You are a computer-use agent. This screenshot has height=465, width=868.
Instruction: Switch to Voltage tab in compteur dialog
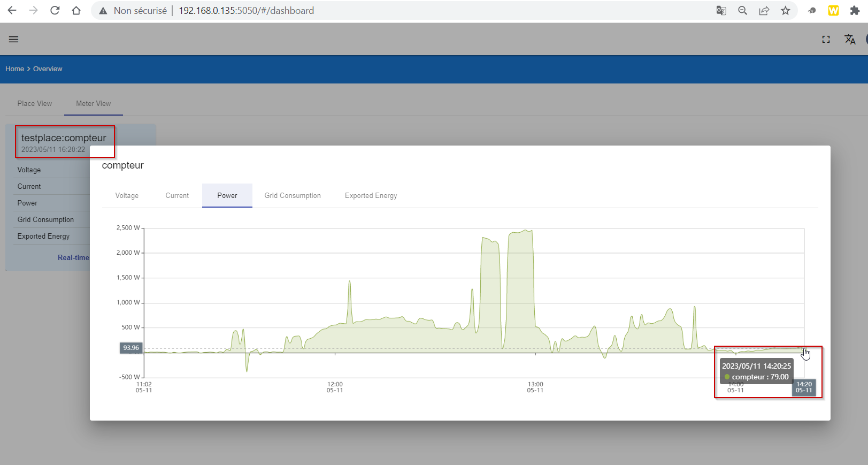click(127, 195)
